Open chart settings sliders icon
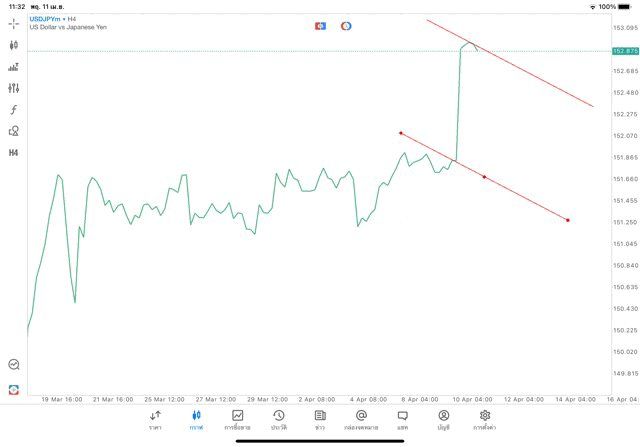Viewport: 640px width, 447px height. tap(14, 88)
